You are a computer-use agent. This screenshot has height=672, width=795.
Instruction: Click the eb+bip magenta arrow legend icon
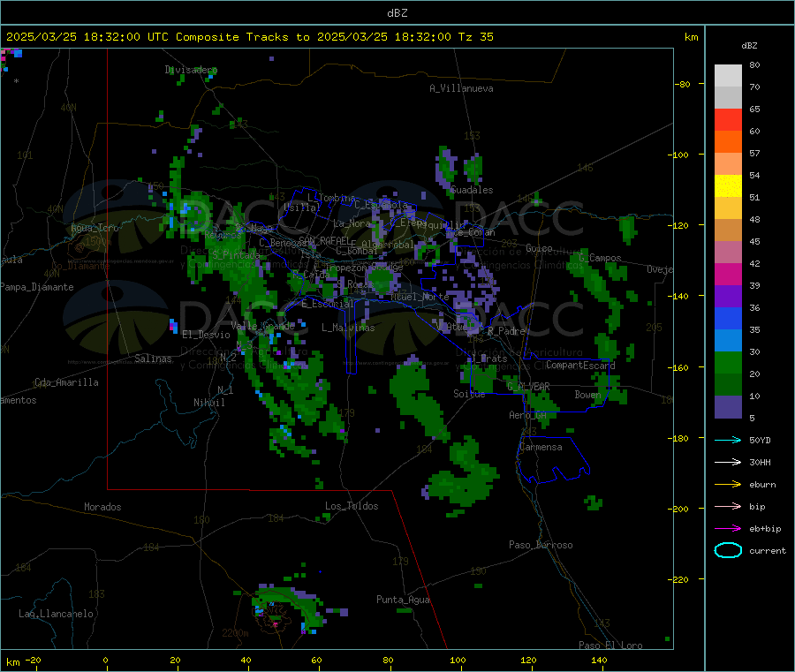coord(728,529)
